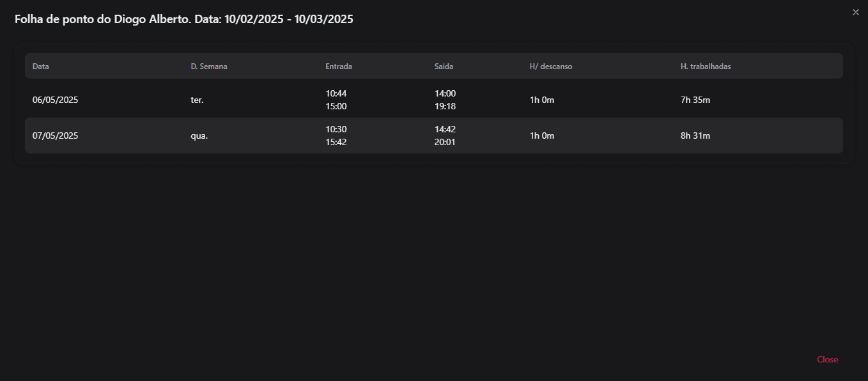
Task: Click the 10:44 entry time
Action: [336, 93]
